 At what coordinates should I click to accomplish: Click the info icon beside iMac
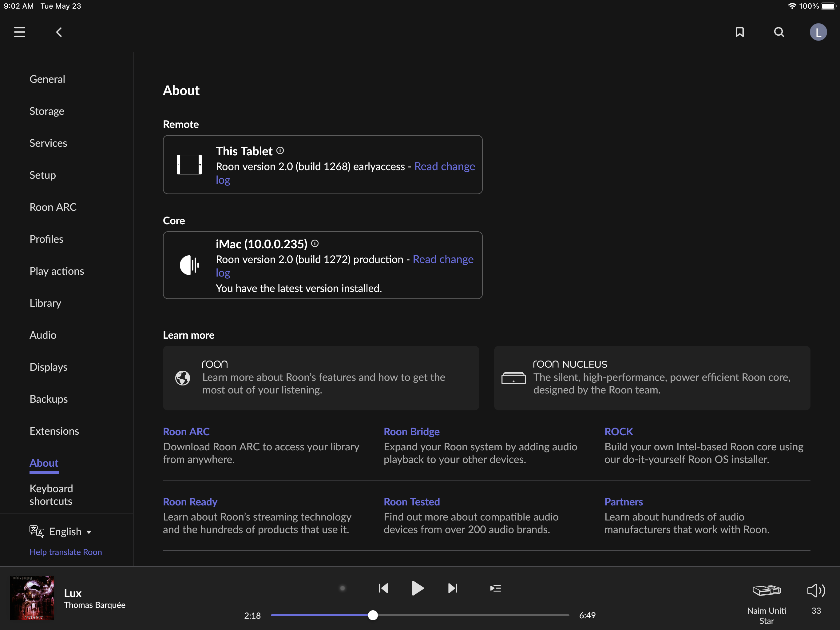(315, 243)
